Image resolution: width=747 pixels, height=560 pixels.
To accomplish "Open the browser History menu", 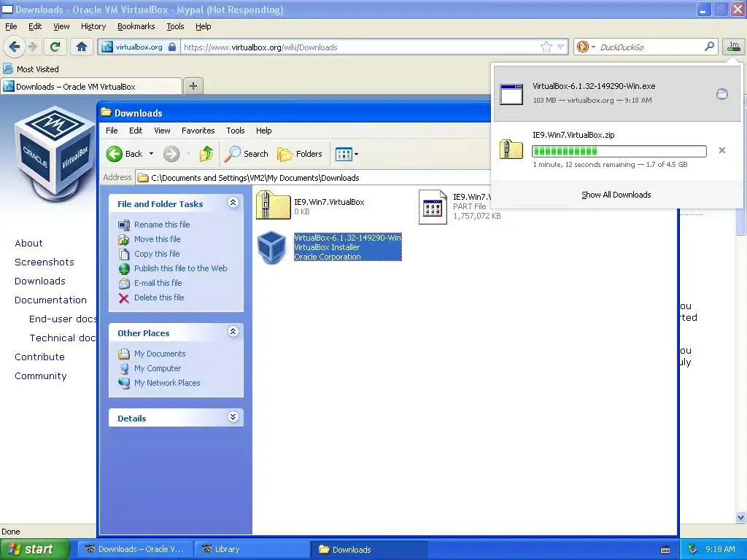I will pos(93,26).
